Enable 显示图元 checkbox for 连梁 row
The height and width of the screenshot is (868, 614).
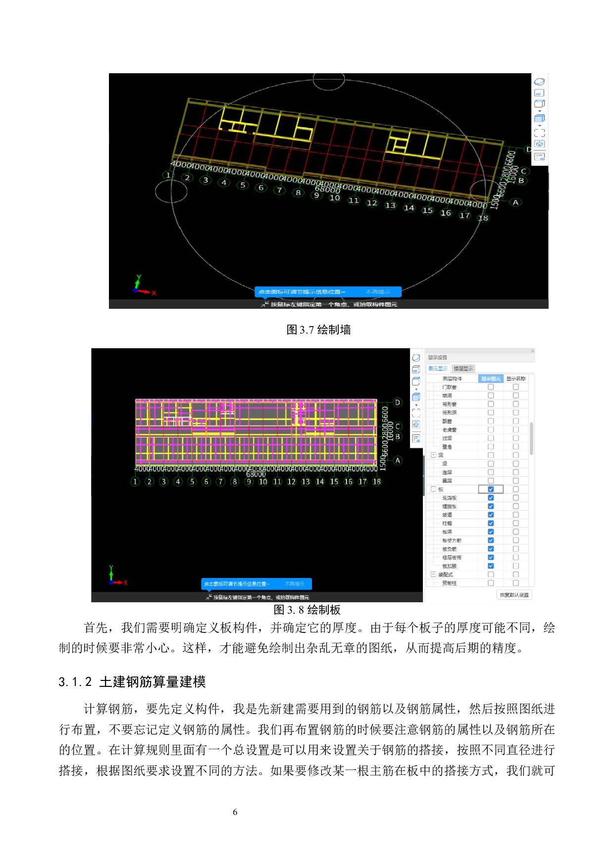(x=491, y=472)
